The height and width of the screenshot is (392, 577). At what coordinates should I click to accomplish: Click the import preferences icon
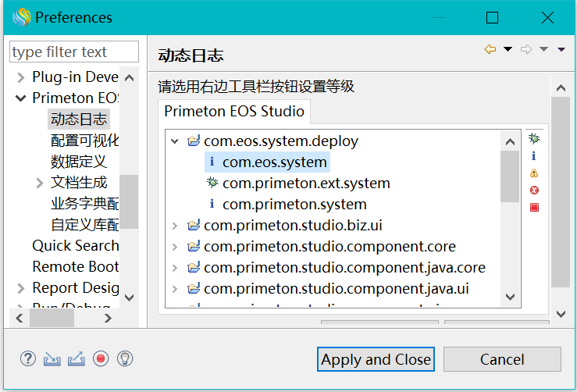tap(52, 358)
